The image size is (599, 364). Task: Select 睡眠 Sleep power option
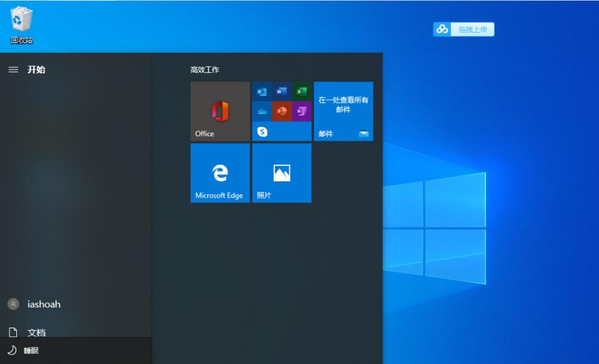click(x=75, y=350)
